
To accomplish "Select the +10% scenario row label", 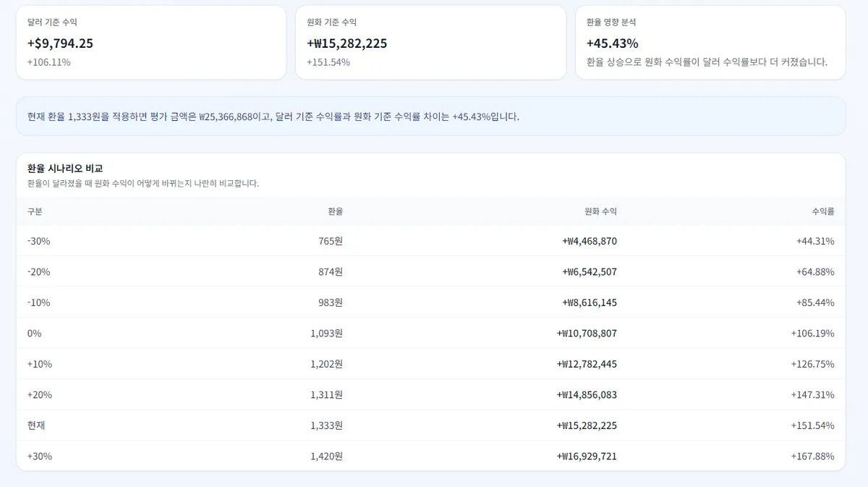I will pos(40,364).
